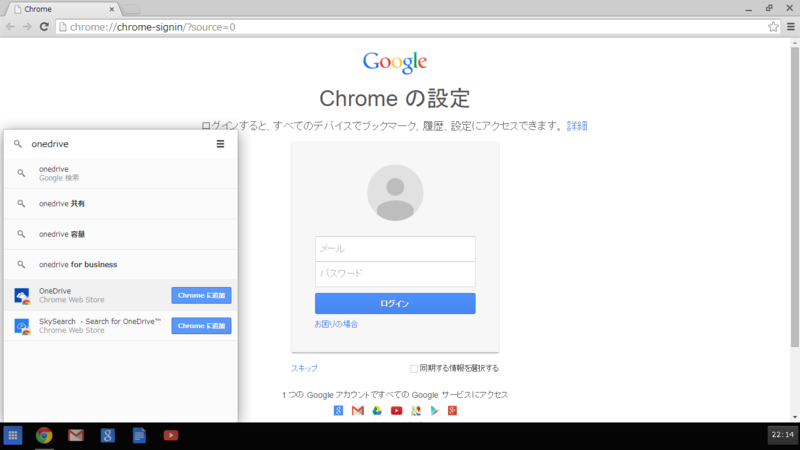Click the Gmail service icon
Screen dimensions: 800x450
[x=358, y=410]
